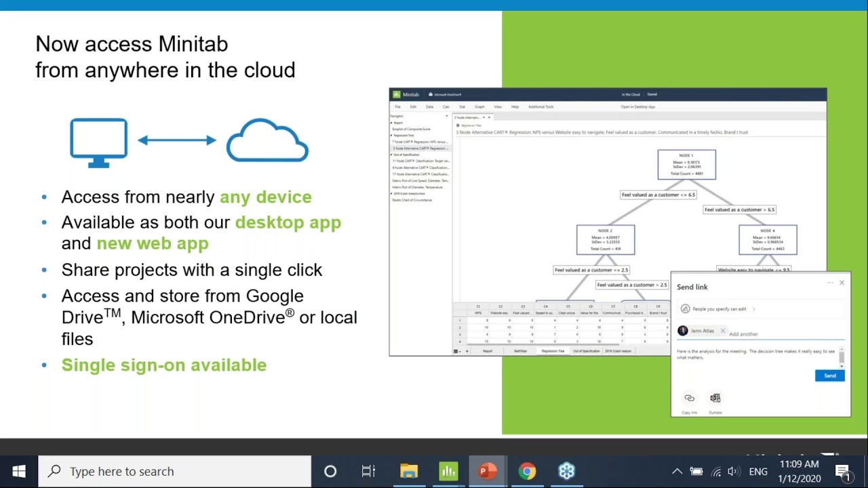
Task: Click the volume speaker tray icon
Action: pyautogui.click(x=733, y=472)
